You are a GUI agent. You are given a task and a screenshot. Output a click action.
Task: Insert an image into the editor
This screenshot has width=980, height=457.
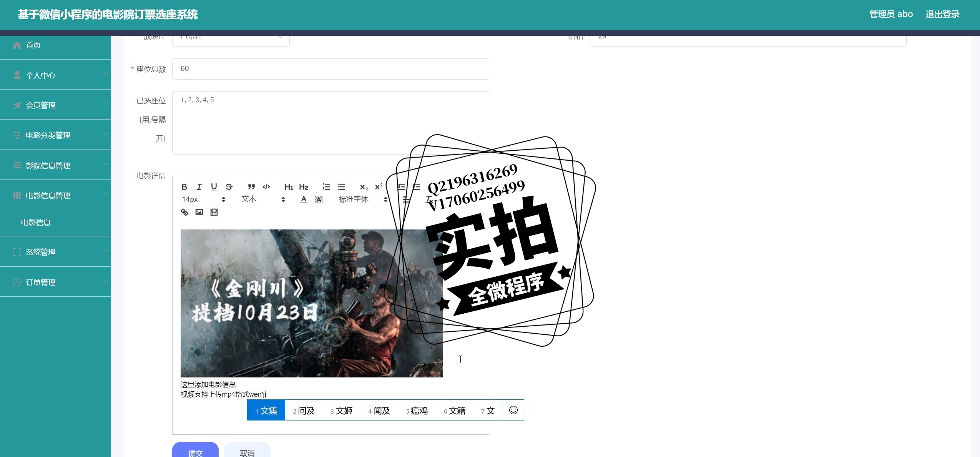click(199, 212)
